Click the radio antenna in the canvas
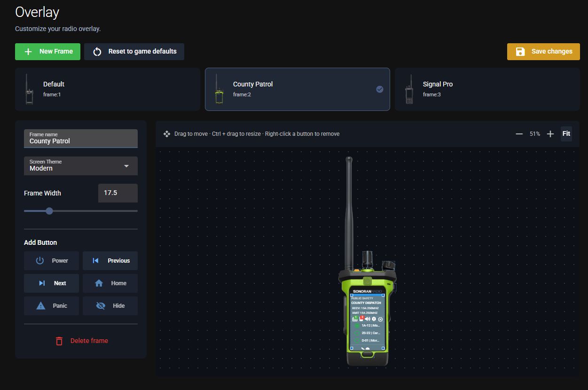Image resolution: width=588 pixels, height=390 pixels. pyautogui.click(x=349, y=214)
